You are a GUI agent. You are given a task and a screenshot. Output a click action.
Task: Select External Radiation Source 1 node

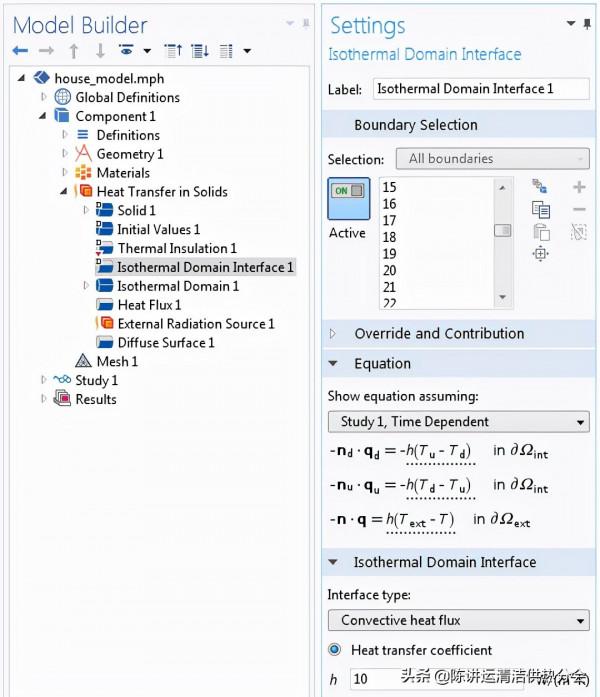195,324
